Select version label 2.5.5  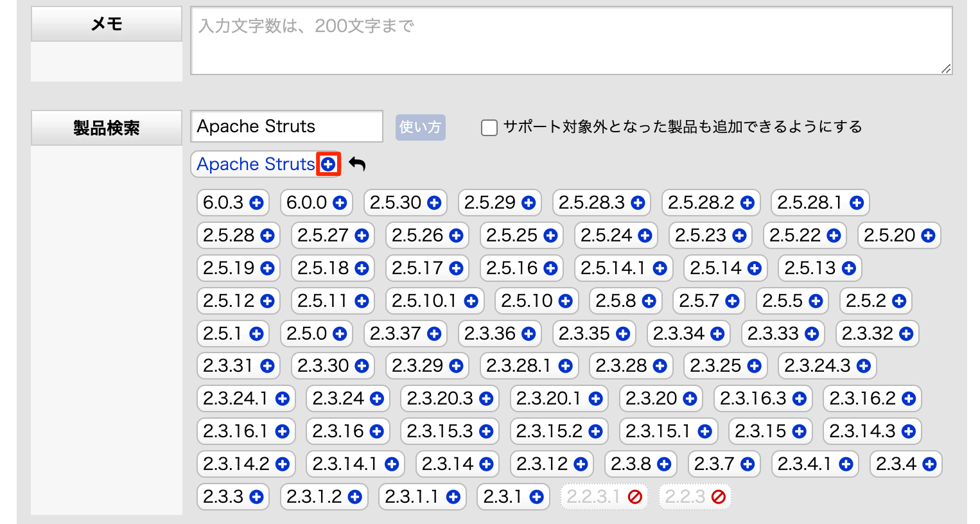point(782,301)
